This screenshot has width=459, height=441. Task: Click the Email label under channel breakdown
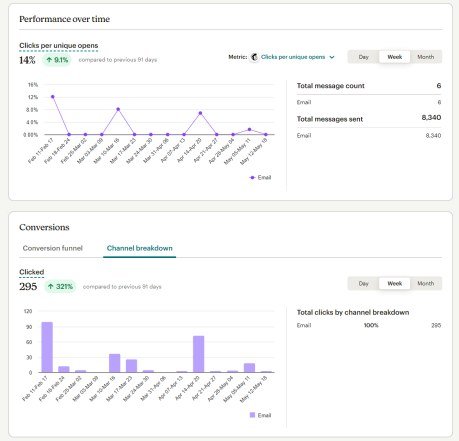[x=304, y=325]
